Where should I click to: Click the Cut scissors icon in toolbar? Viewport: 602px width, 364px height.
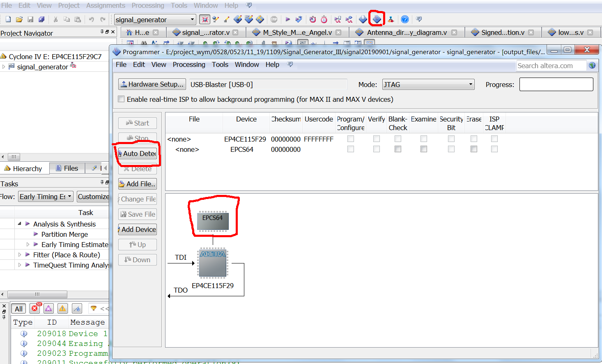55,19
